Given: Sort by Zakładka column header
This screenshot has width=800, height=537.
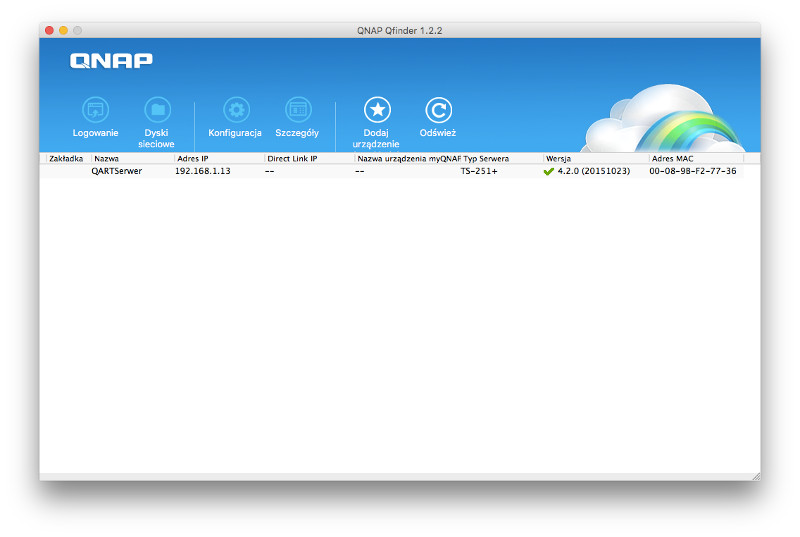Looking at the screenshot, I should click(68, 159).
